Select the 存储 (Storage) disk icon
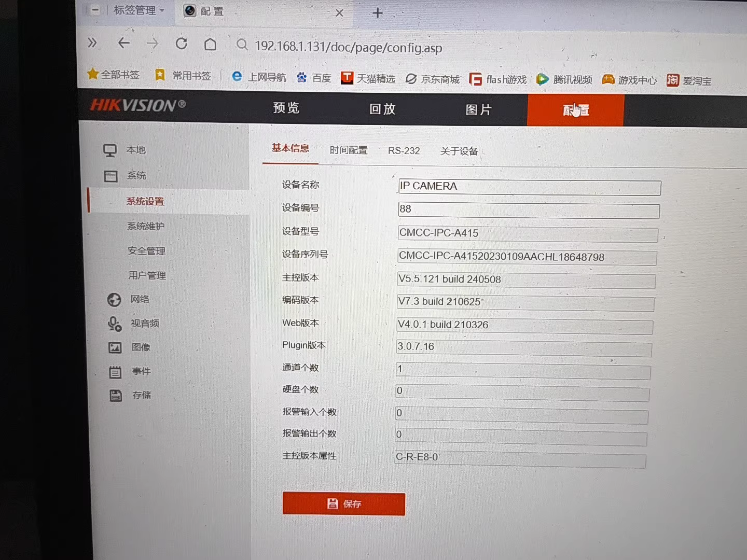The image size is (747, 560). tap(115, 395)
